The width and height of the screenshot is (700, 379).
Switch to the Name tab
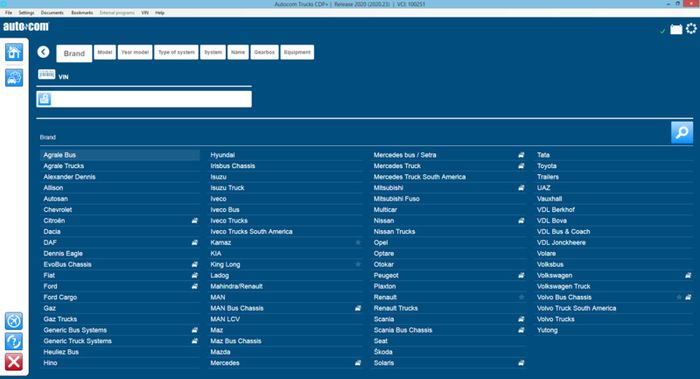pyautogui.click(x=238, y=52)
